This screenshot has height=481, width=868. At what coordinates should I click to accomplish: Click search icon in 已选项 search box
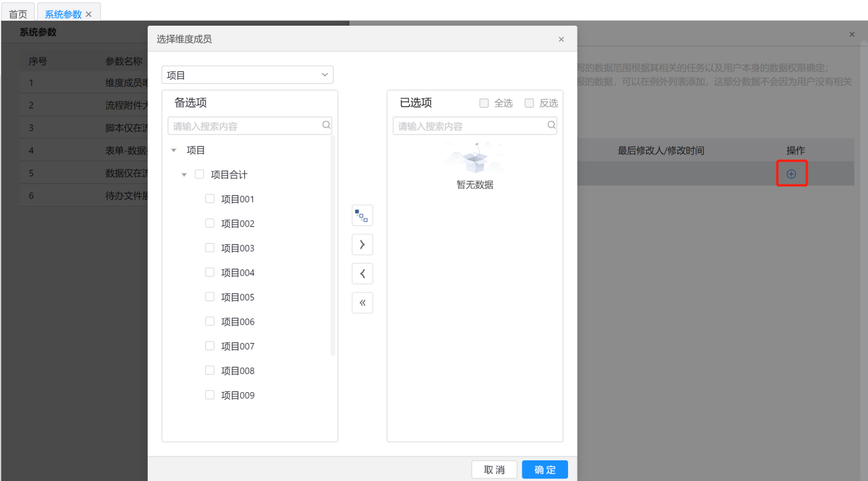551,125
